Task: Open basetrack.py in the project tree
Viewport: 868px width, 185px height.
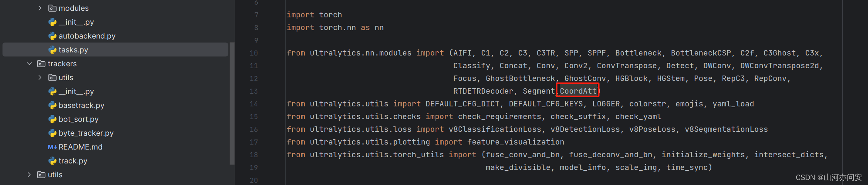Action: point(81,105)
